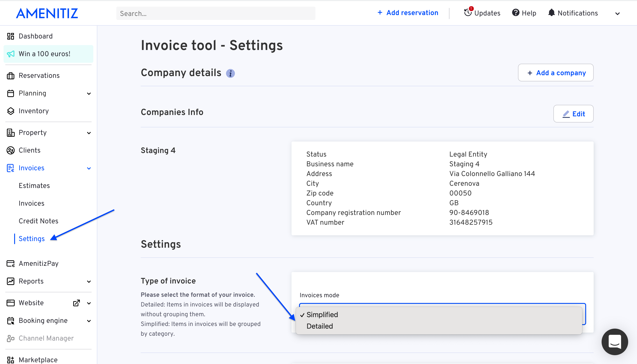This screenshot has width=637, height=364.
Task: Click company registration number 90-8469018
Action: [469, 213]
